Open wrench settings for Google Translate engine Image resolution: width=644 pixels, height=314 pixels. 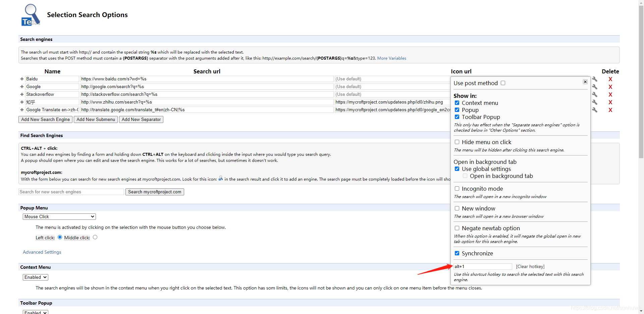tap(595, 110)
